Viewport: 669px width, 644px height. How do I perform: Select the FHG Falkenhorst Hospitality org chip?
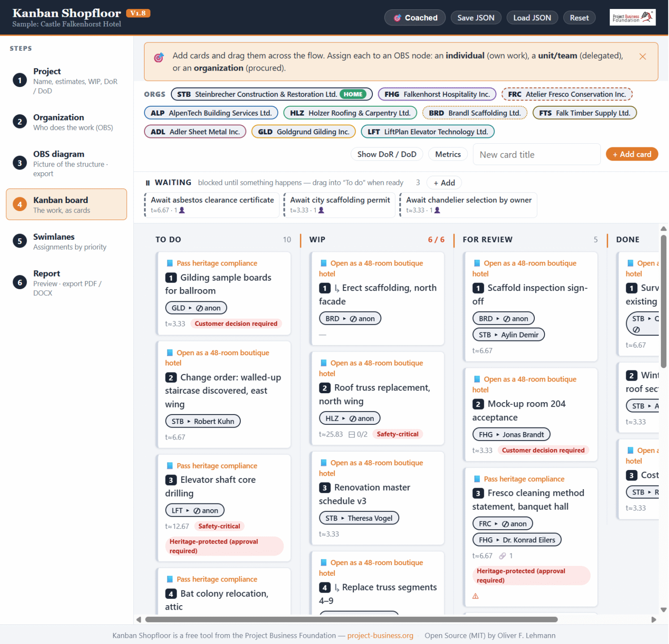click(x=437, y=94)
